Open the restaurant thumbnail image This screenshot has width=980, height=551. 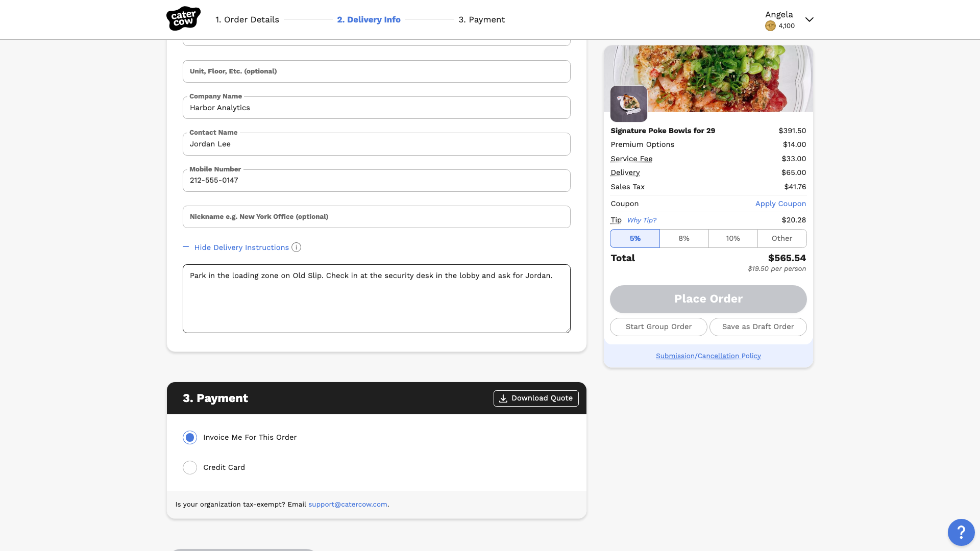(629, 104)
